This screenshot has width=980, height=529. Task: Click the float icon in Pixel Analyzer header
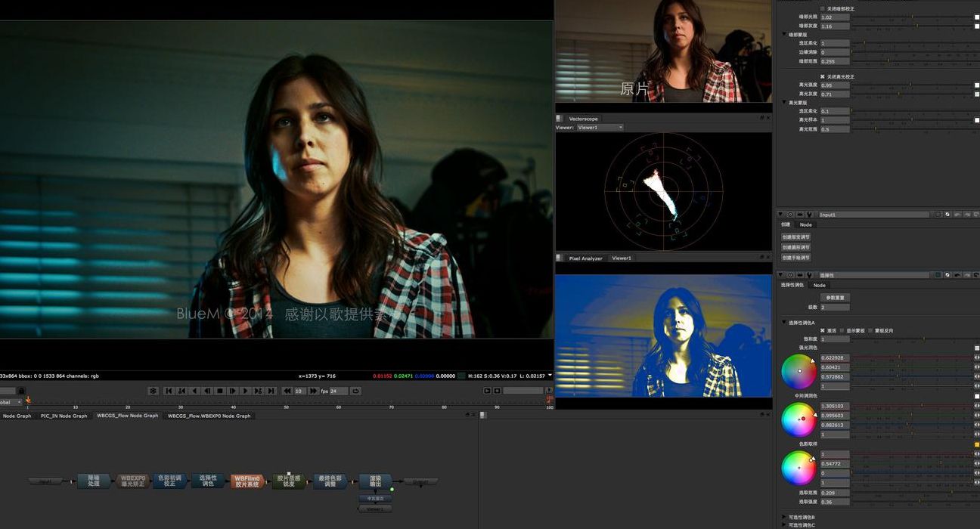click(761, 258)
